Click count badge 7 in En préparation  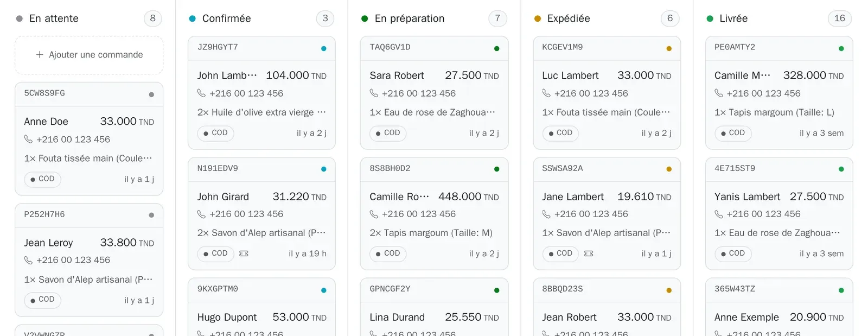497,18
